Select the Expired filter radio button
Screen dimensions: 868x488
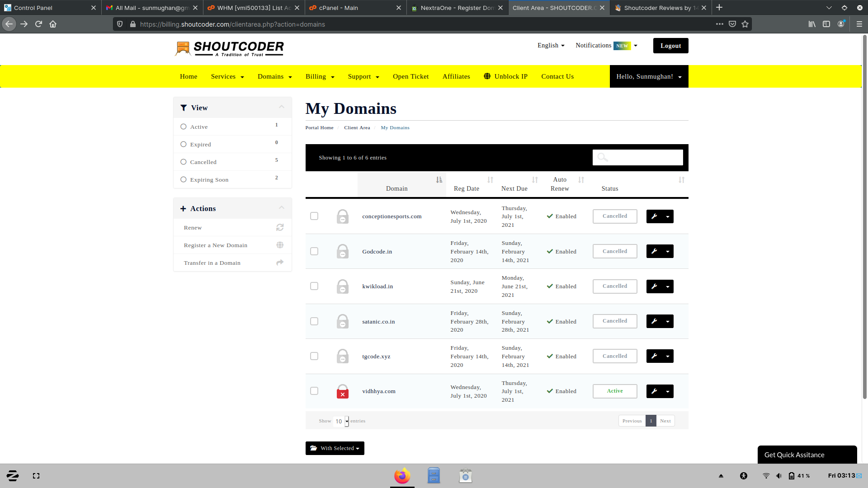point(184,144)
